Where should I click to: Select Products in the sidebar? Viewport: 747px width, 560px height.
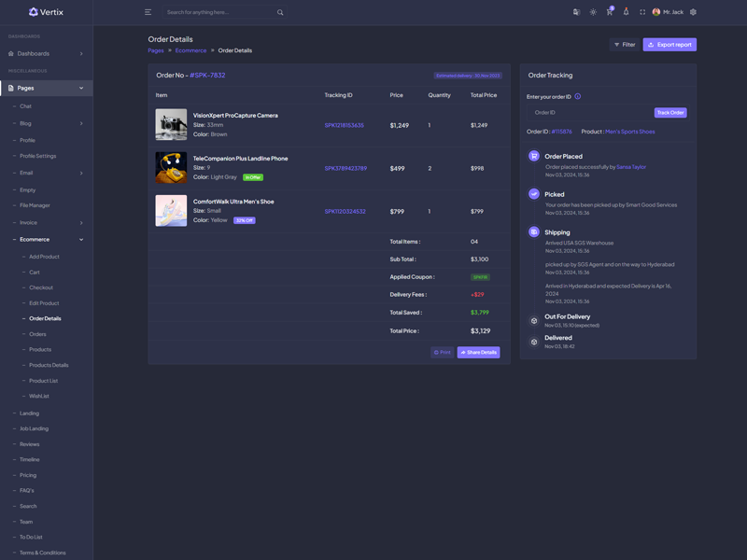[x=40, y=350]
